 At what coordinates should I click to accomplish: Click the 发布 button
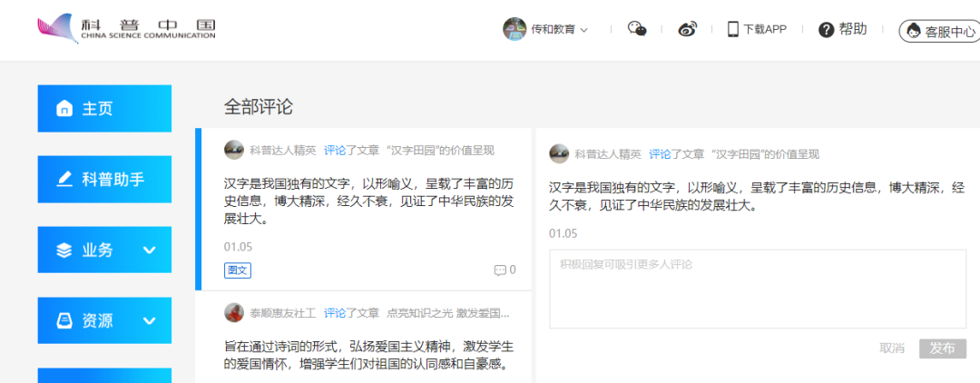click(943, 349)
